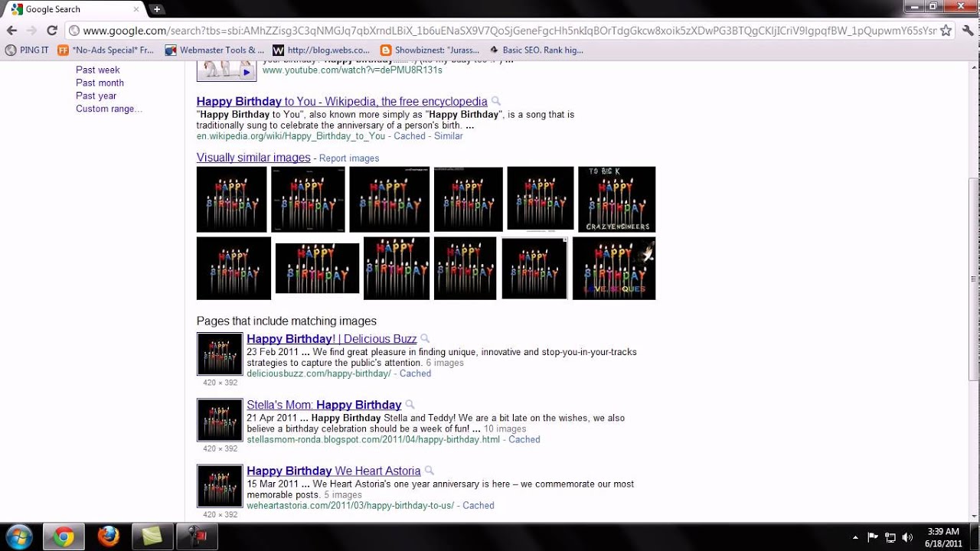980x551 pixels.
Task: Preview magnifier icon beside Stella's Mom result
Action: coord(410,404)
